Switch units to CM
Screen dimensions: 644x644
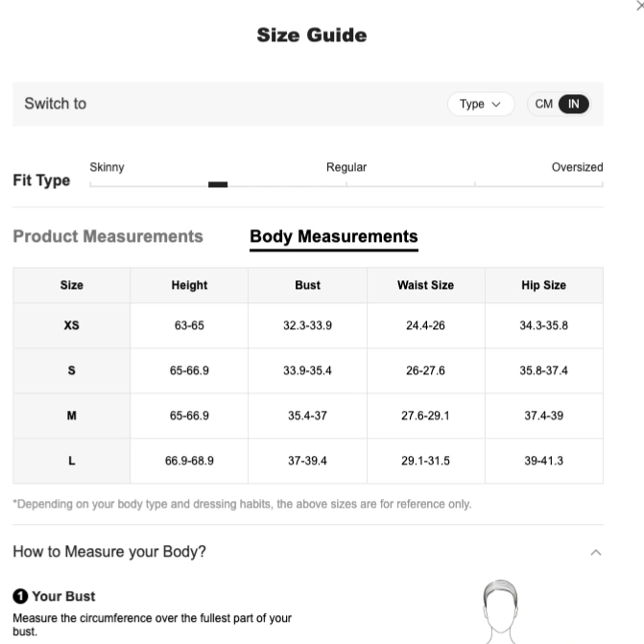pyautogui.click(x=543, y=104)
